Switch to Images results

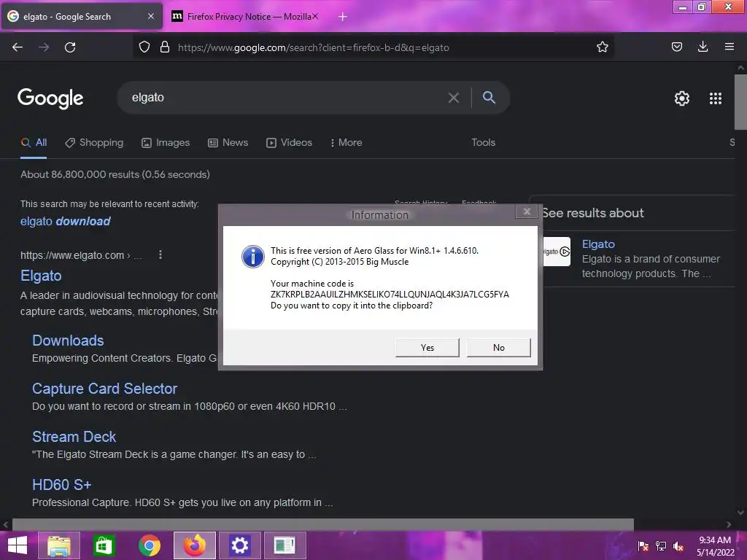pos(166,142)
